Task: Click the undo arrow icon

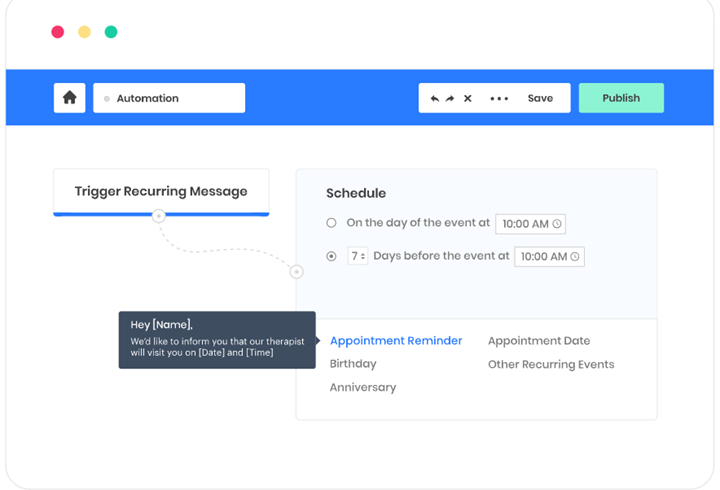Action: [434, 99]
